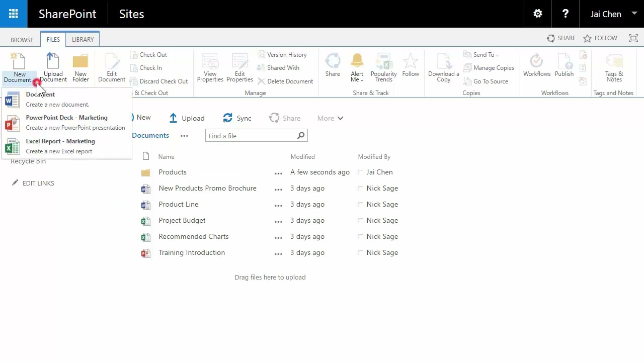Viewport: 644px width, 362px height.
Task: Open the Product Line document
Action: (x=178, y=205)
